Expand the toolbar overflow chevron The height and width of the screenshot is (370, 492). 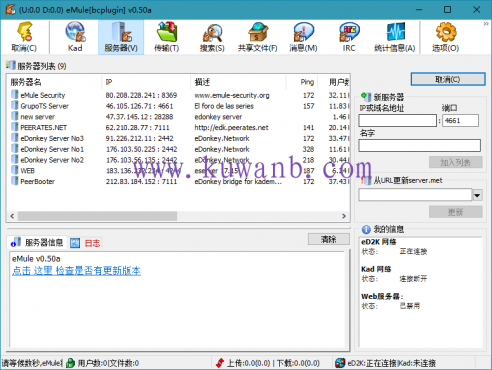pyautogui.click(x=486, y=24)
